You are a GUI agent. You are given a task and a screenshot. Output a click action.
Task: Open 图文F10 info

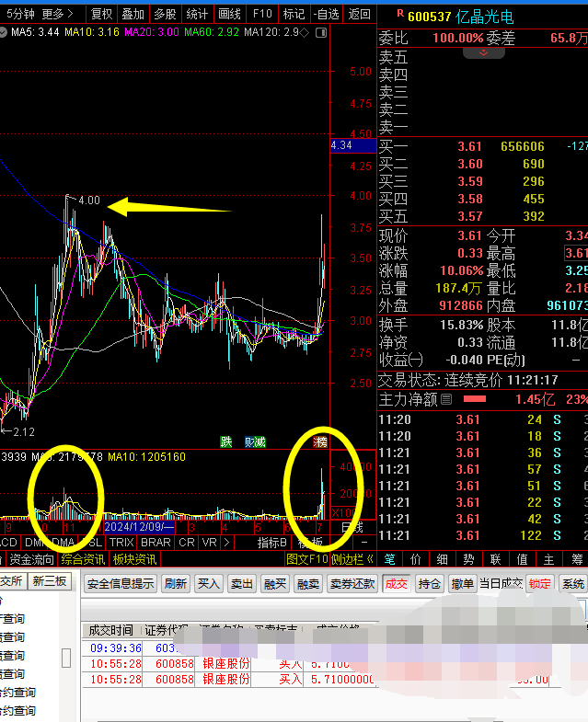pos(306,559)
